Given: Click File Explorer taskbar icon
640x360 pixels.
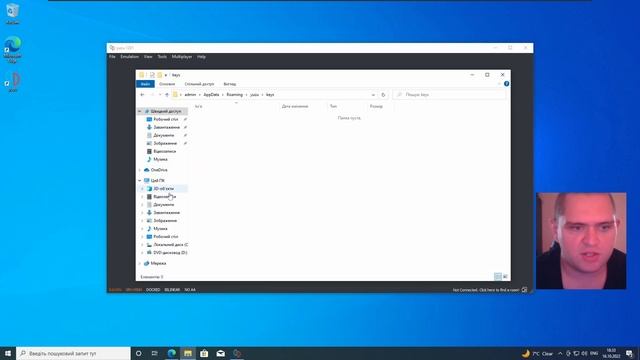Looking at the screenshot, I should tap(188, 353).
